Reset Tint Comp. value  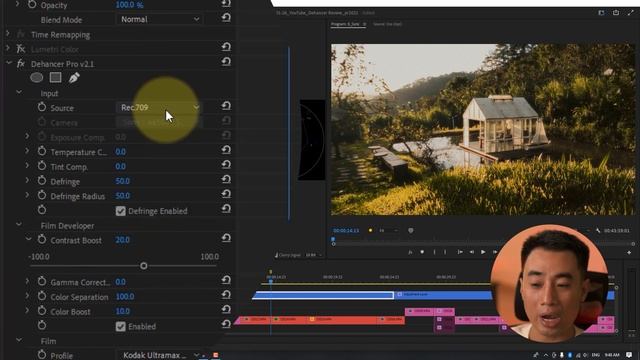226,165
